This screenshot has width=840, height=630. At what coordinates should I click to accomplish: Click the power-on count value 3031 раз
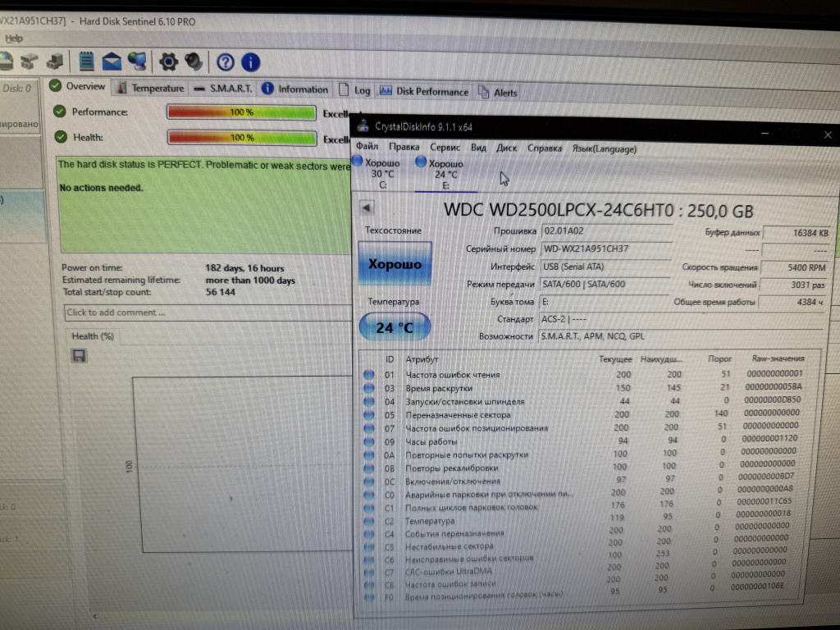[x=793, y=285]
